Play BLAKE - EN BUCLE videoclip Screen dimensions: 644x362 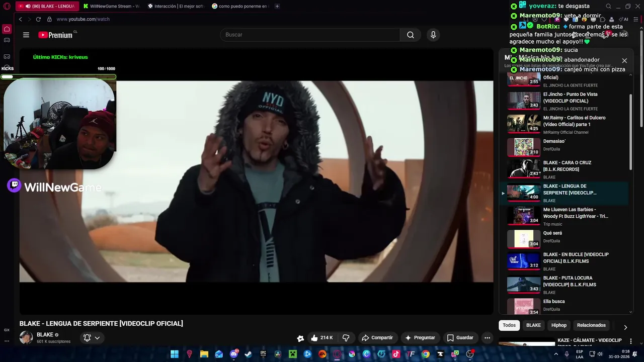[x=568, y=261]
